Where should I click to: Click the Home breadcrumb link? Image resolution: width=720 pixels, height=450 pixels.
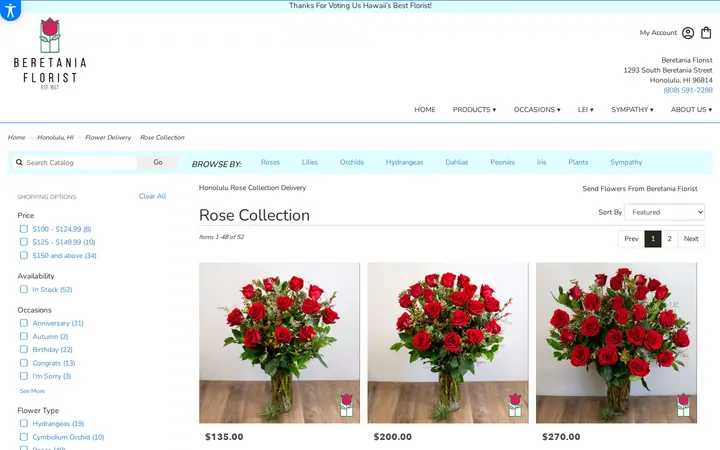[17, 137]
